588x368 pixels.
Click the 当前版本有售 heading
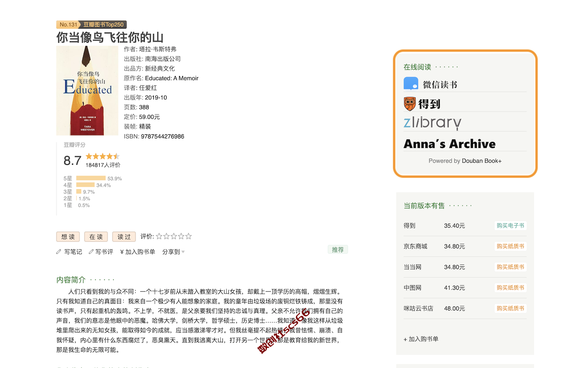coord(424,206)
